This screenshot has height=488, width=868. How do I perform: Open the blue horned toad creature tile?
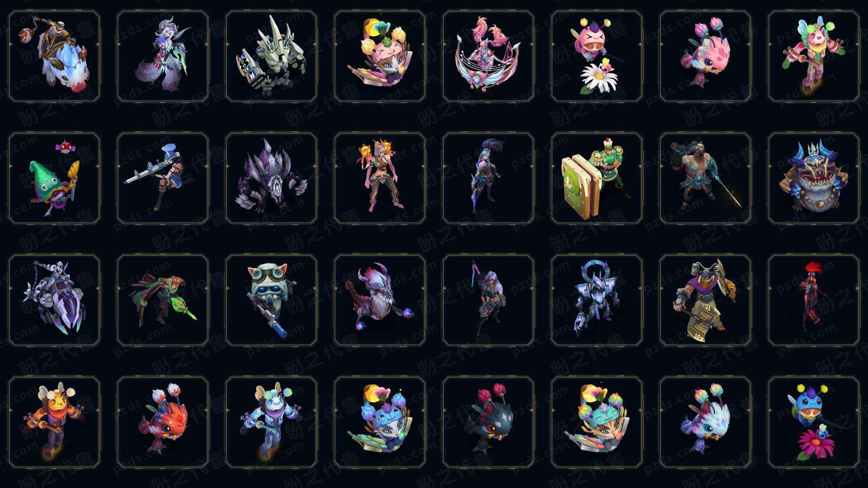pyautogui.click(x=814, y=178)
